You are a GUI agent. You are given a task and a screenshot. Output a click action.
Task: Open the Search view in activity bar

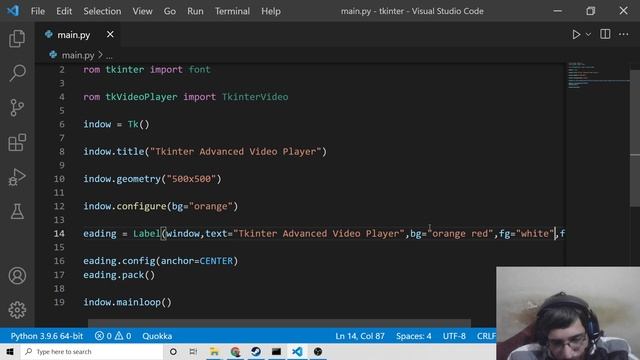[x=17, y=73]
